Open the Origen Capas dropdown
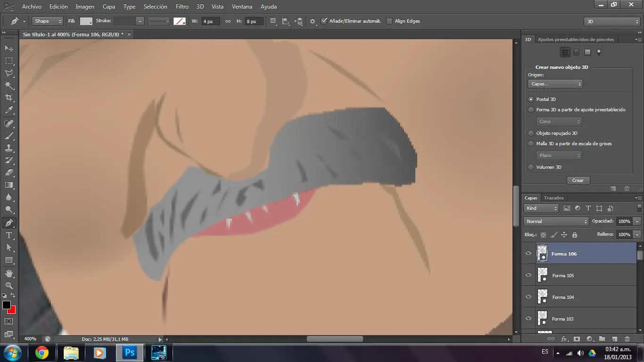This screenshot has height=362, width=644. 555,84
